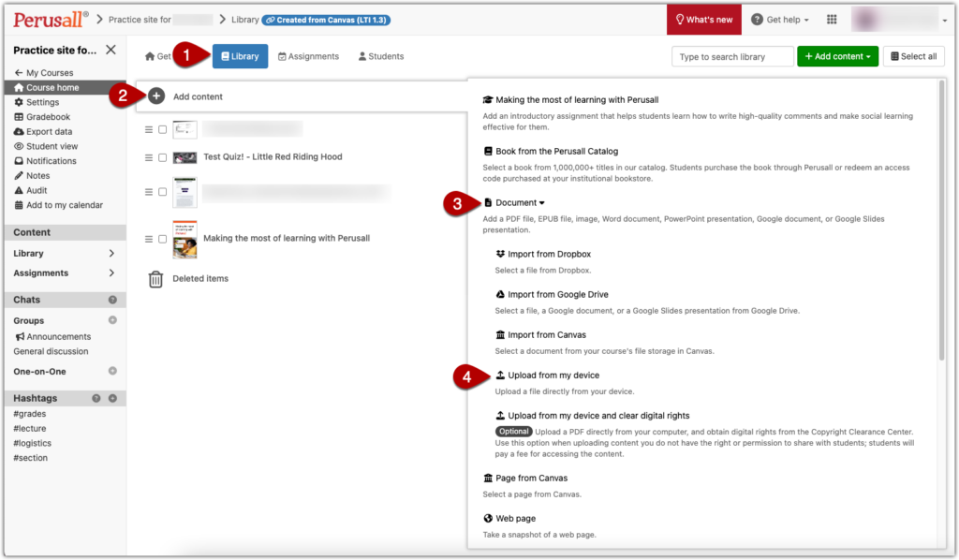959x560 pixels.
Task: Switch to the Library tab
Action: [x=240, y=56]
